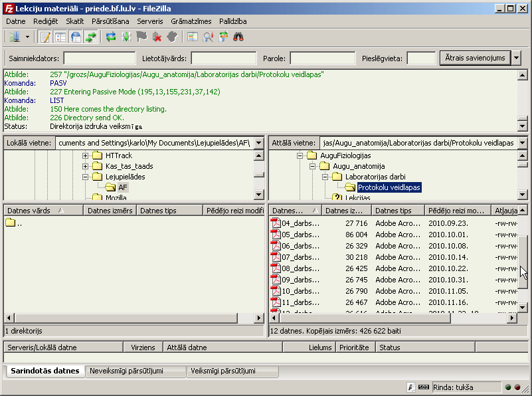Select the HTTrack folder icon

click(x=98, y=155)
